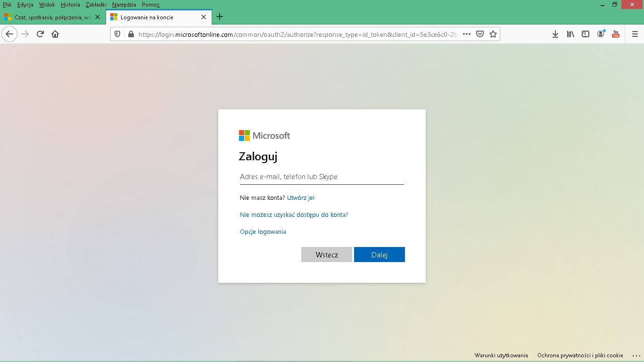This screenshot has width=644, height=362.
Task: Click the YouTube extension icon
Action: (x=616, y=34)
